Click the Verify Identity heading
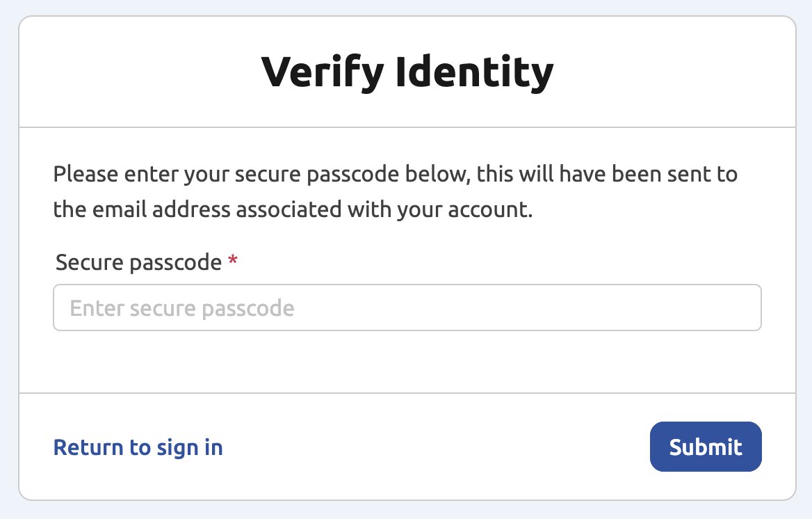 (x=406, y=69)
